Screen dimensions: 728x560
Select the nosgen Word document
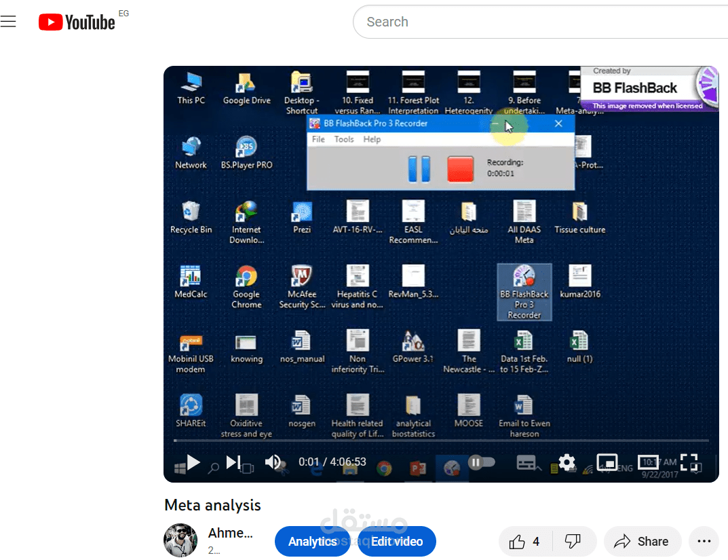(302, 411)
